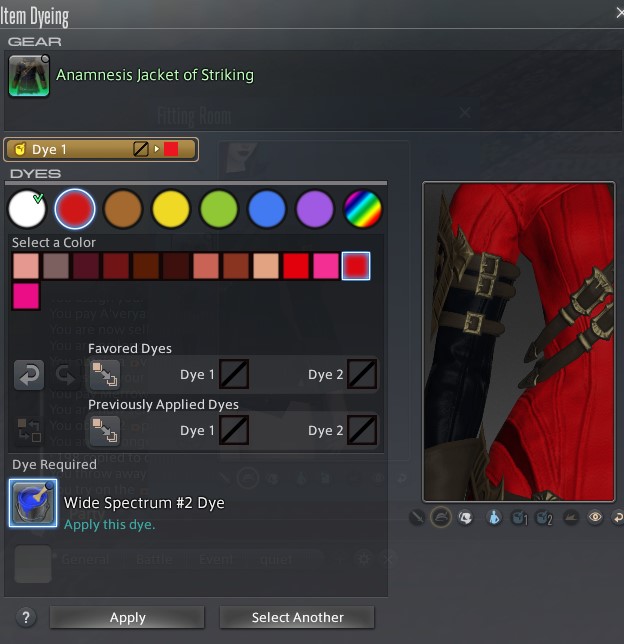The image size is (624, 644).
Task: Close the Item Dyeing window
Action: [620, 13]
